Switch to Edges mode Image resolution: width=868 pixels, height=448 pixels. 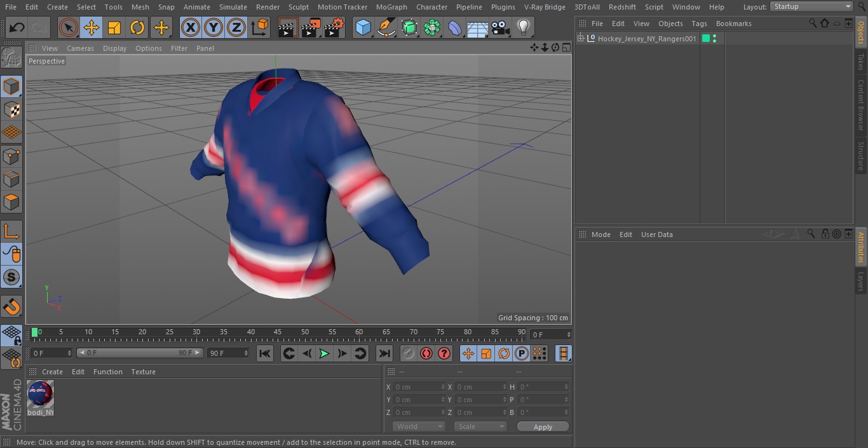(11, 179)
